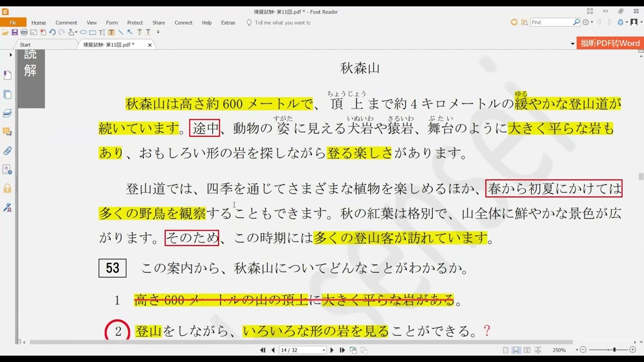Open the quick access toolbar customize dropdown
The width and height of the screenshot is (644, 362).
click(x=158, y=32)
